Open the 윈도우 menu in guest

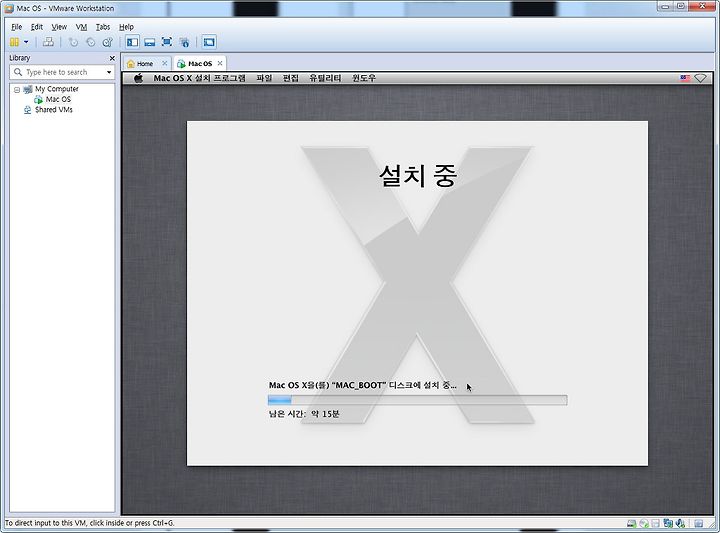[x=364, y=78]
